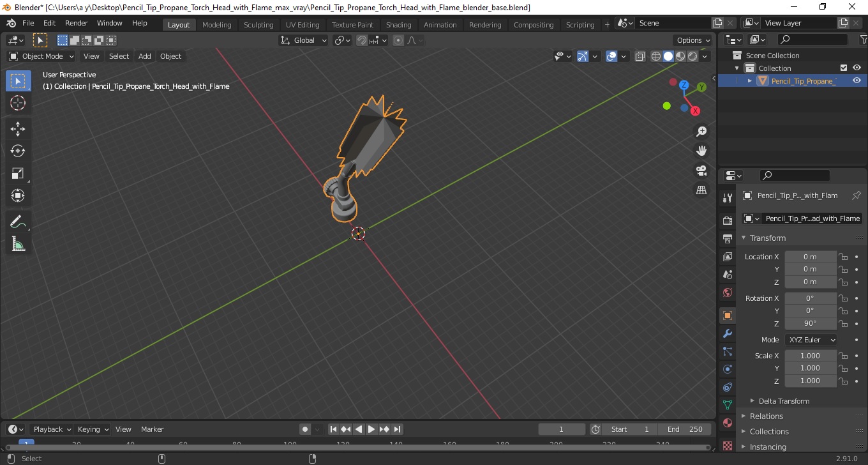868x465 pixels.
Task: Switch to rendered viewport shading
Action: point(692,56)
